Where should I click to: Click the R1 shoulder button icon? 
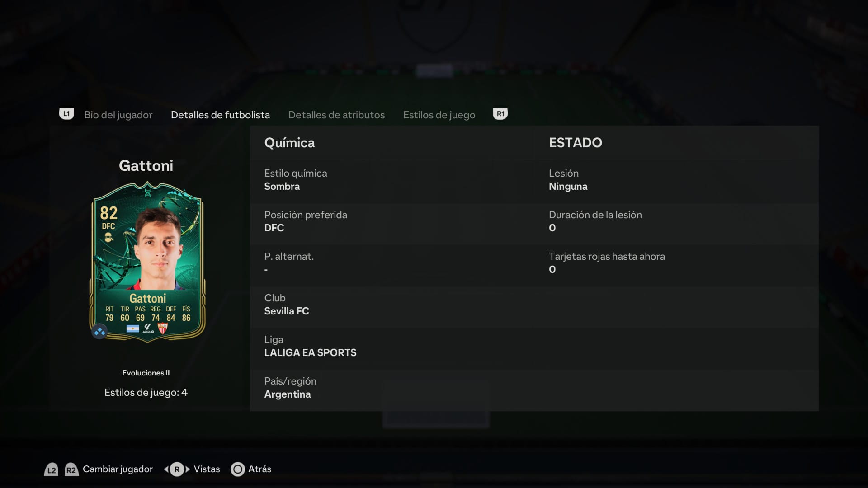pyautogui.click(x=500, y=114)
